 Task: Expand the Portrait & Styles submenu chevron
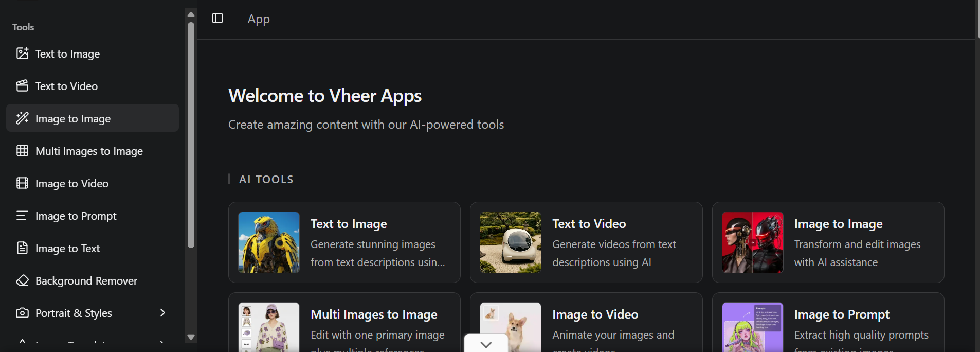tap(162, 313)
